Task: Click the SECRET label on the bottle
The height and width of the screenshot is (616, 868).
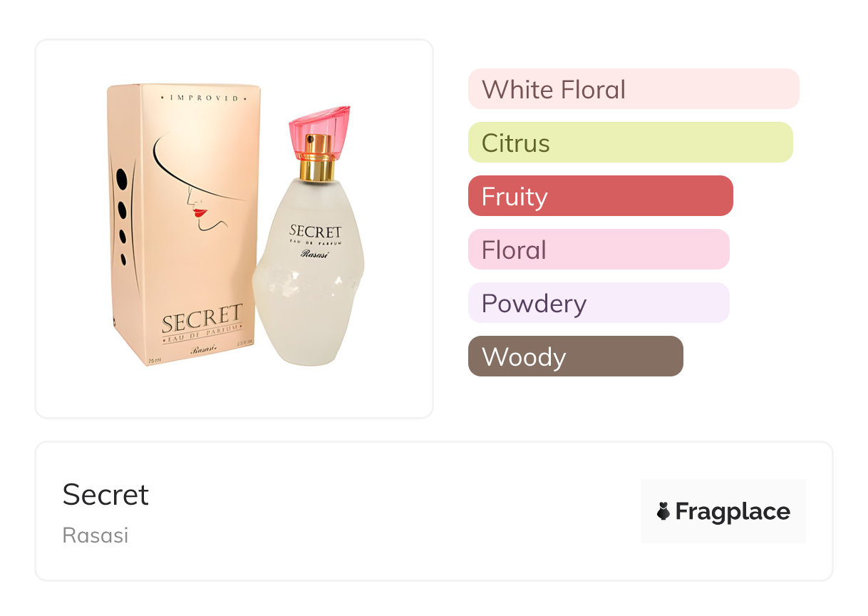Action: (x=315, y=232)
